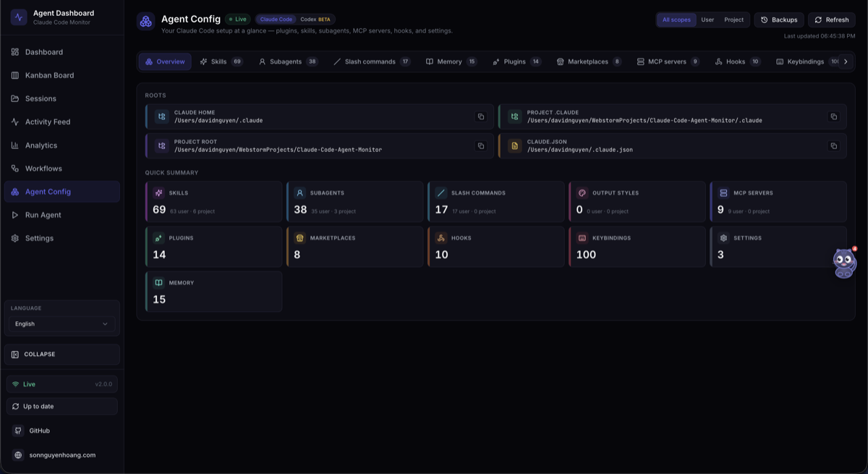868x474 pixels.
Task: Go to Sessions in the sidebar
Action: click(61, 98)
